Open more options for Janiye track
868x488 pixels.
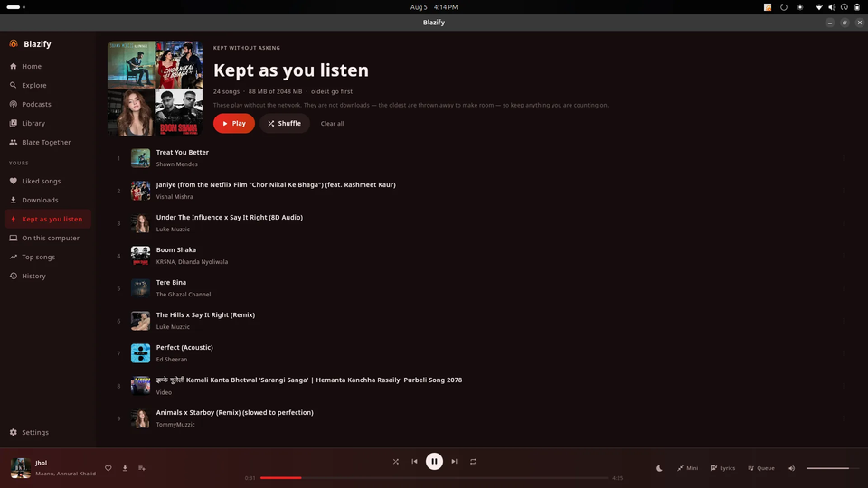click(844, 191)
